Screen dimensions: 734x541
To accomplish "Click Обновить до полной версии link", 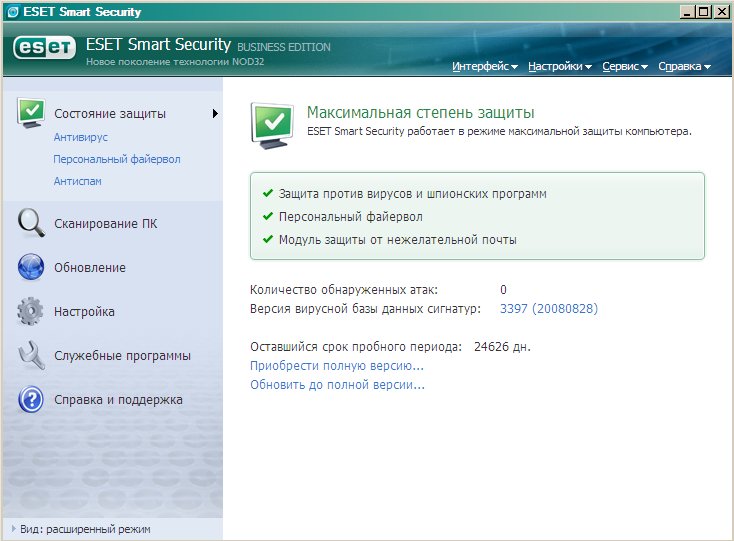I will coord(337,385).
